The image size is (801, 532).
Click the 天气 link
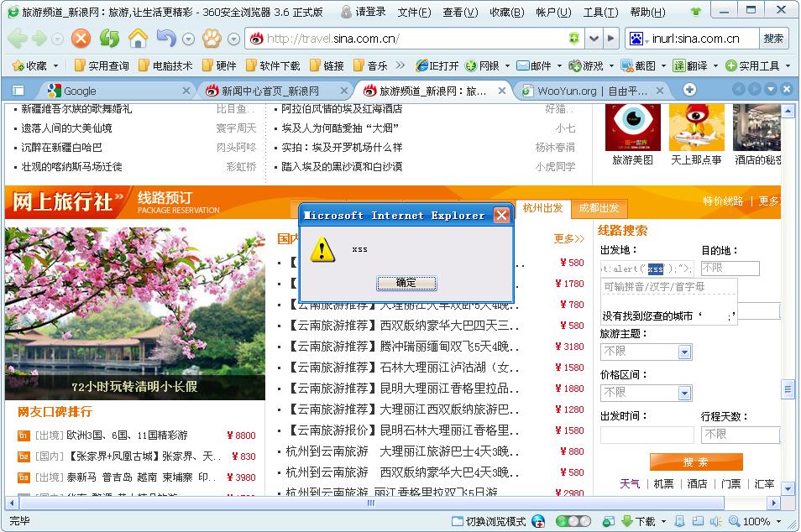[x=630, y=483]
